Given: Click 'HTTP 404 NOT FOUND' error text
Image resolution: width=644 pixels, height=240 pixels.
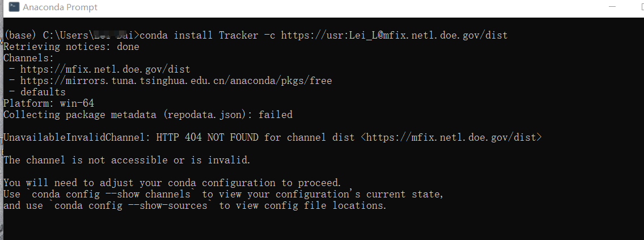Looking at the screenshot, I should 207,137.
